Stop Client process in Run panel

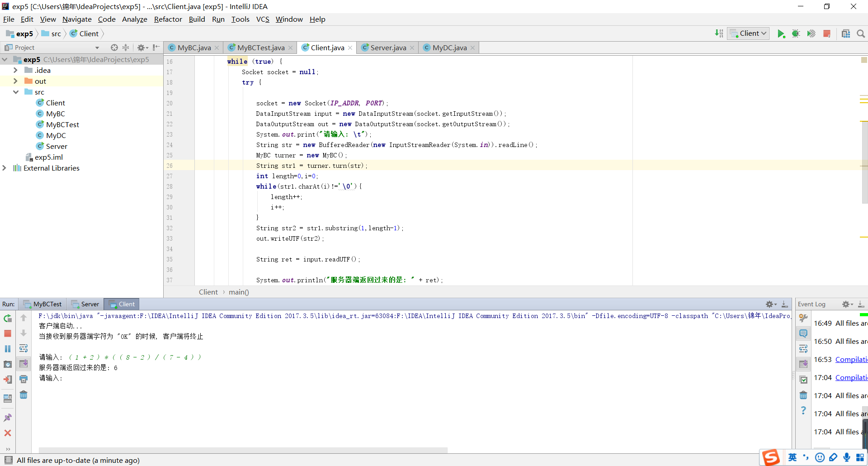(x=8, y=333)
